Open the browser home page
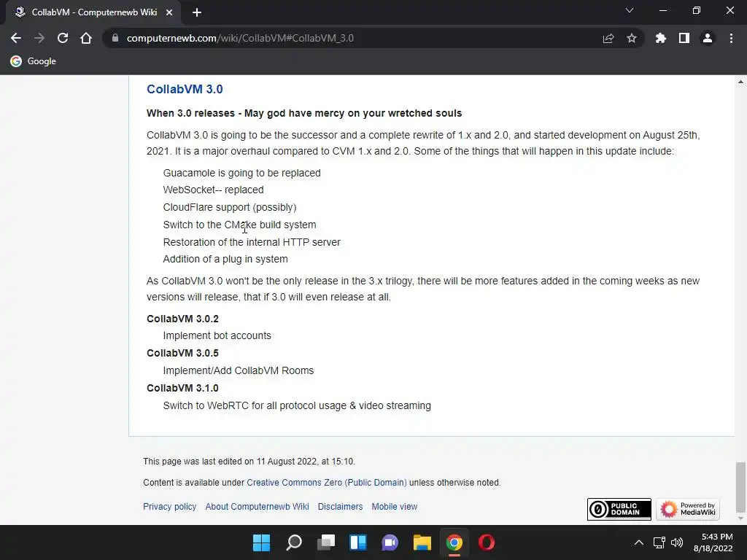 pos(86,38)
